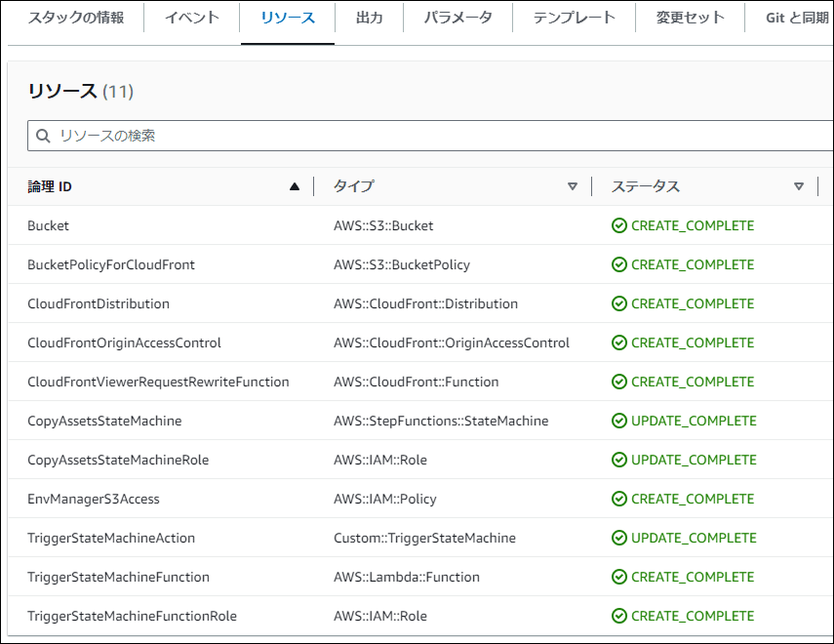Click the status check icon for CloudFrontOriginAccessControl row
Image resolution: width=834 pixels, height=644 pixels.
click(619, 342)
